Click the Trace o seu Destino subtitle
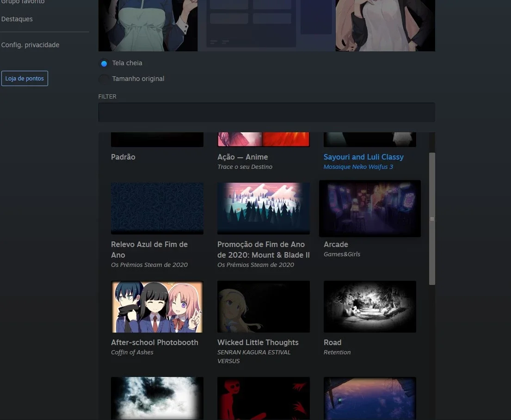511x420 pixels. [x=245, y=167]
